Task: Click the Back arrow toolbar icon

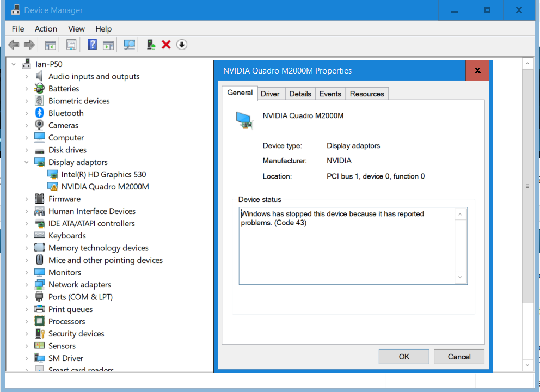Action: tap(14, 45)
